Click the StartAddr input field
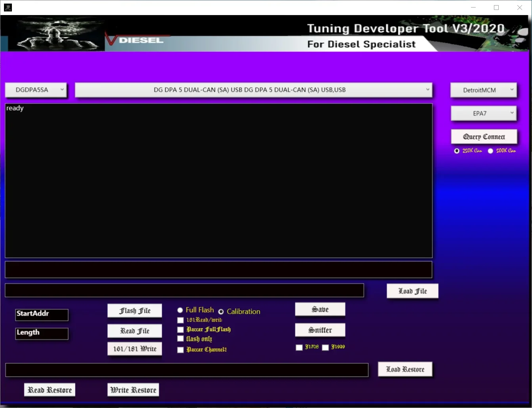 click(x=41, y=315)
